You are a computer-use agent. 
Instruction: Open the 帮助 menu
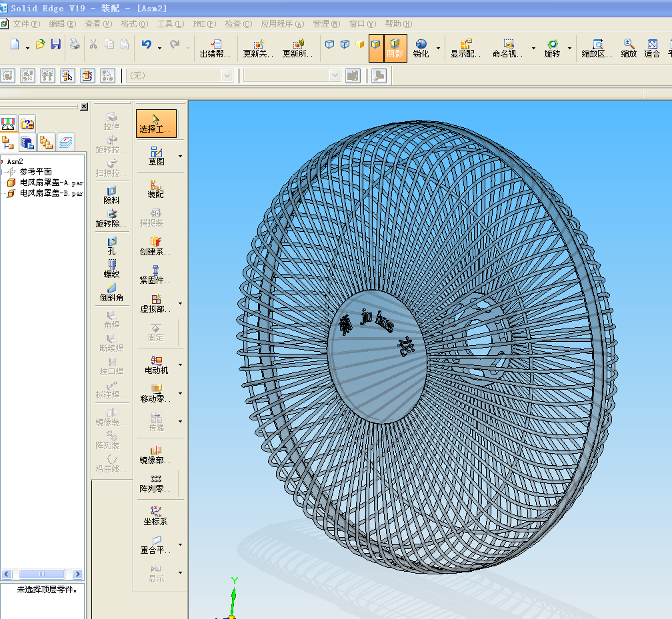pyautogui.click(x=399, y=24)
